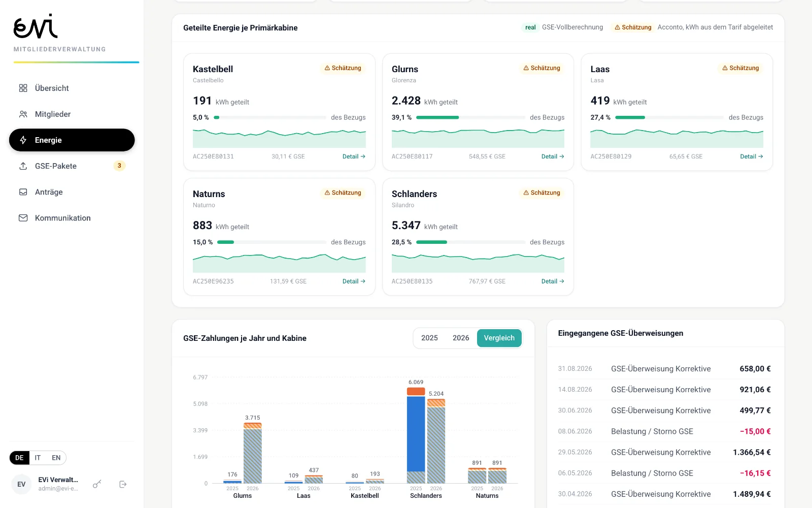Click Schlanders 28,5 % progress bar
Image resolution: width=812 pixels, height=508 pixels.
coord(470,242)
